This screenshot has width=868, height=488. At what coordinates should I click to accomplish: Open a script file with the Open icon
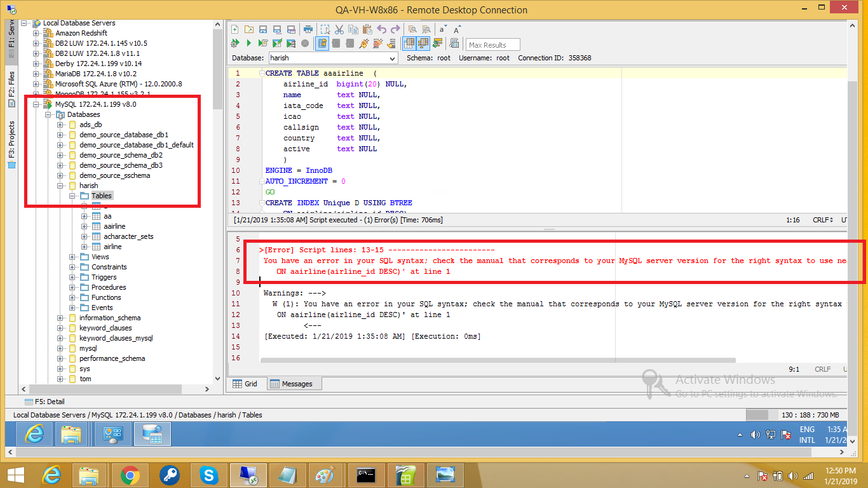tap(249, 29)
